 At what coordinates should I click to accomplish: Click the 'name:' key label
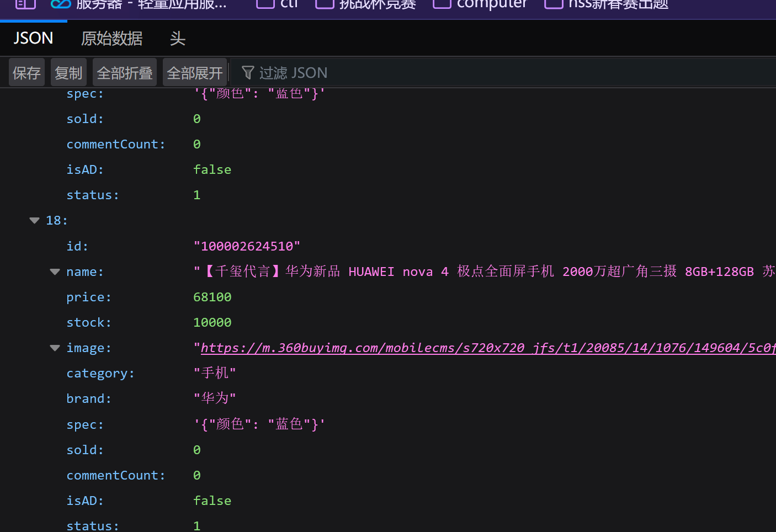coord(85,272)
